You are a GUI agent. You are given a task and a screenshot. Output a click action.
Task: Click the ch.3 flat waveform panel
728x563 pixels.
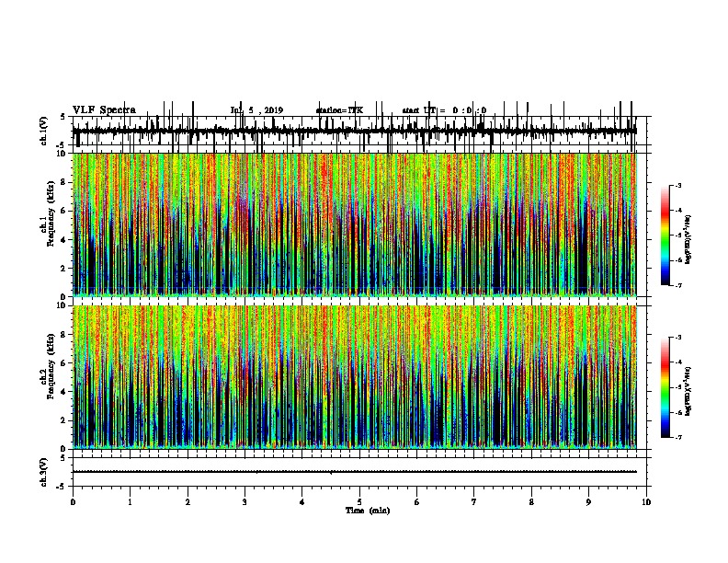point(359,472)
